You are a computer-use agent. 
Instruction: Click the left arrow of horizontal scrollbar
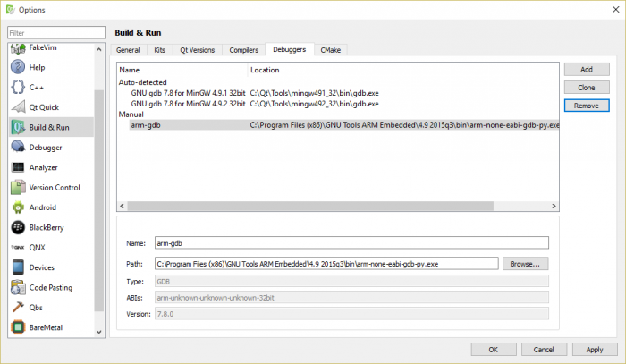pyautogui.click(x=123, y=206)
